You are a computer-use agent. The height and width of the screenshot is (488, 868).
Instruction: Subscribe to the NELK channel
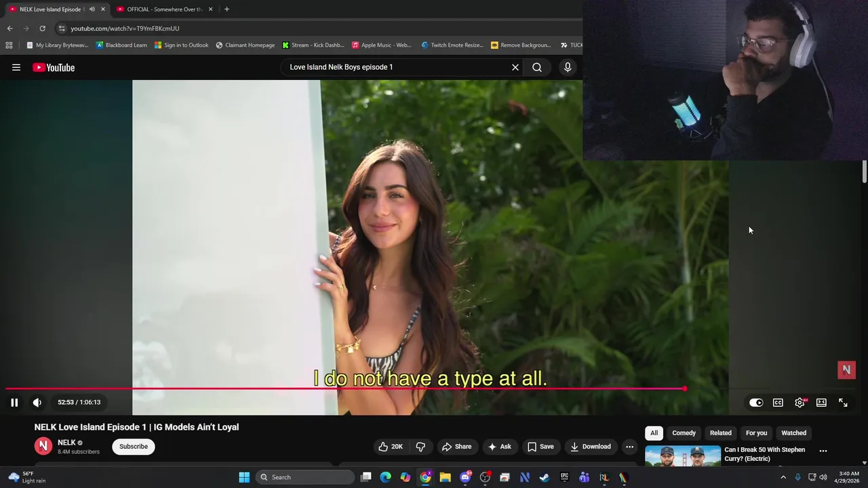[134, 447]
